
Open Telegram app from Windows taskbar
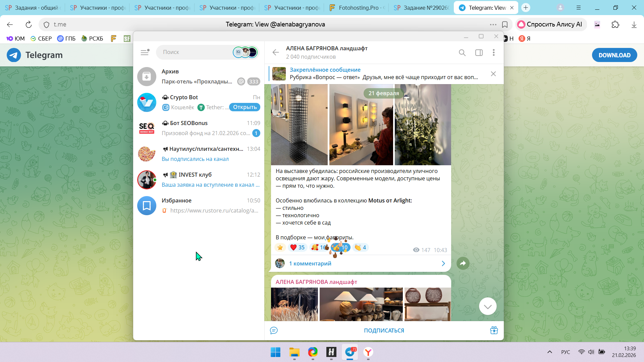(x=350, y=352)
